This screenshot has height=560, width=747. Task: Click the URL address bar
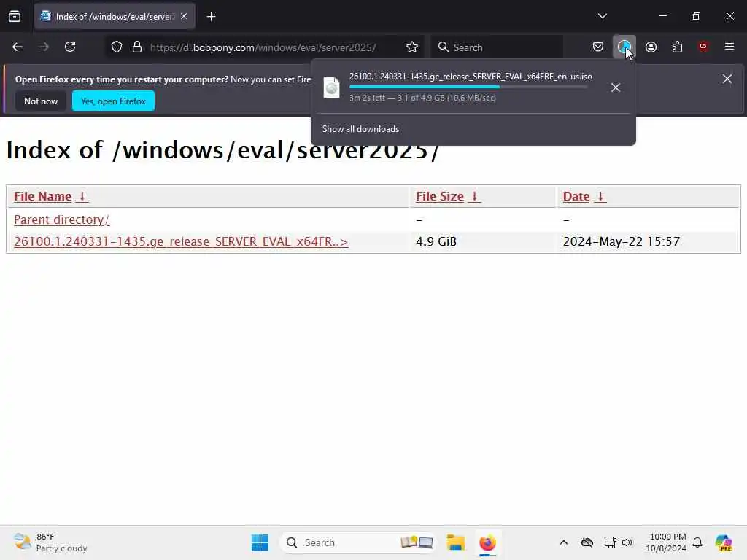263,47
